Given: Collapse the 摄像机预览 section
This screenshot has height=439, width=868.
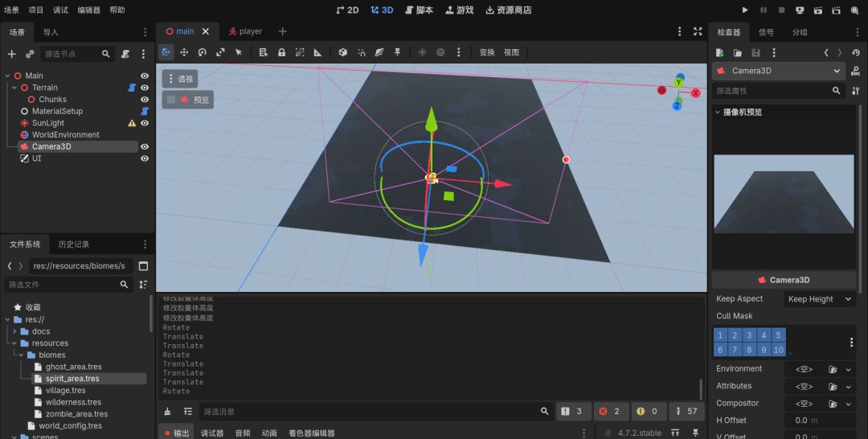Looking at the screenshot, I should click(x=718, y=112).
